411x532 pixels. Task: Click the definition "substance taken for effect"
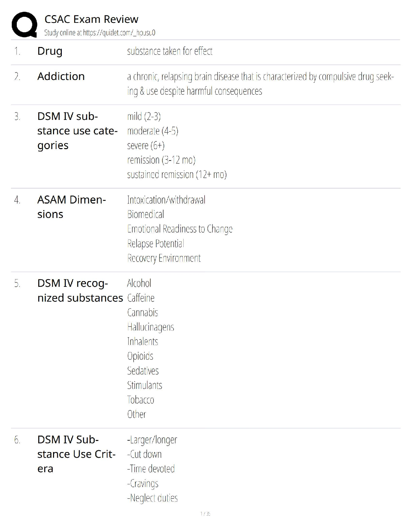[x=170, y=51]
